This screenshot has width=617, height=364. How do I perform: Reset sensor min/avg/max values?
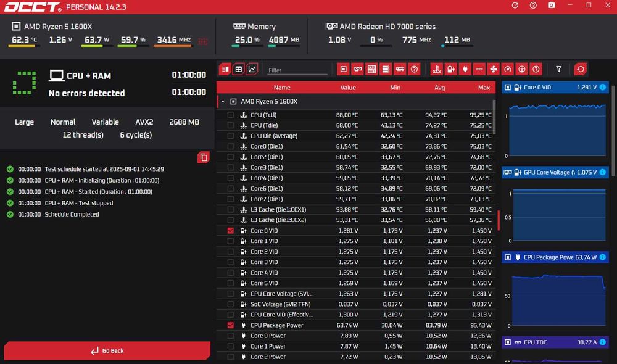581,69
